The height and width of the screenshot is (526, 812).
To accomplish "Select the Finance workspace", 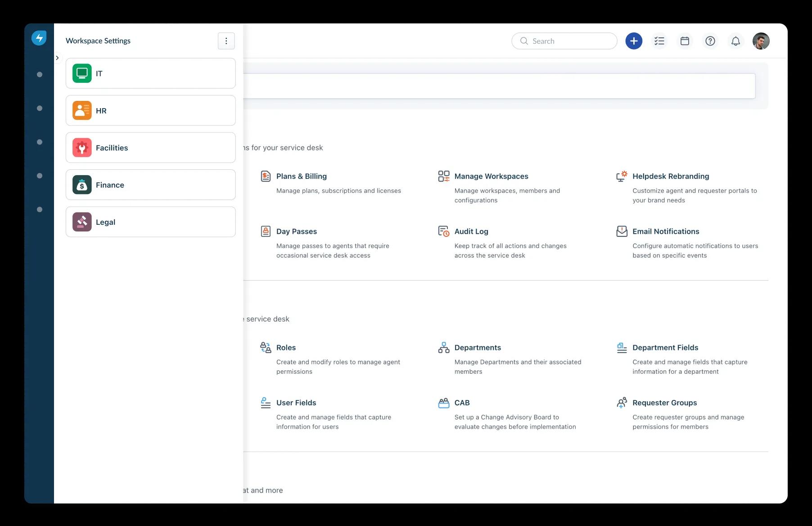I will (150, 185).
